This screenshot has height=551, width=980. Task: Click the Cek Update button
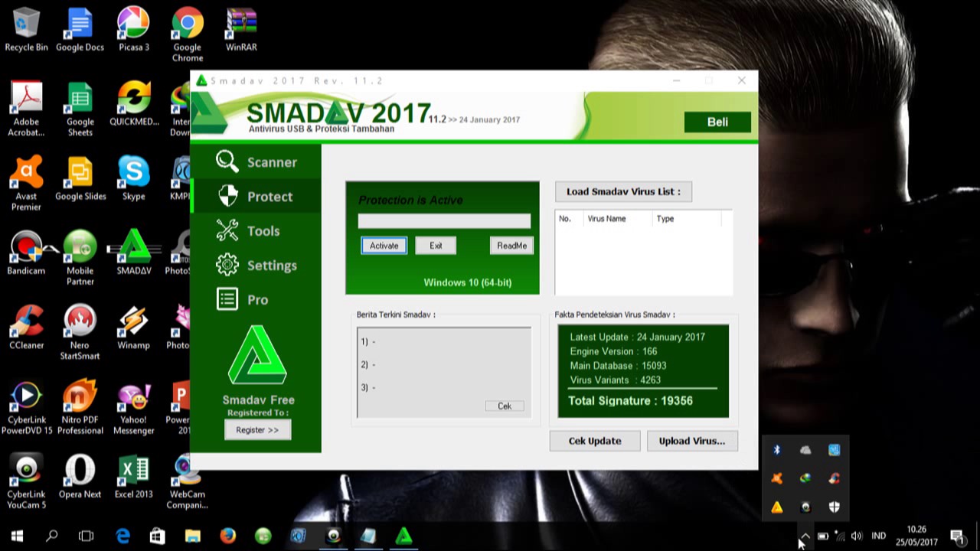click(x=595, y=441)
